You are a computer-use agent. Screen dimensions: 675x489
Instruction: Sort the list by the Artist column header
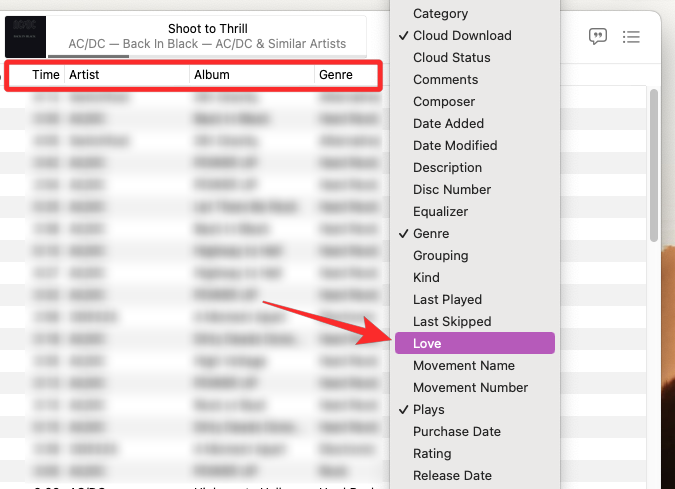click(84, 75)
